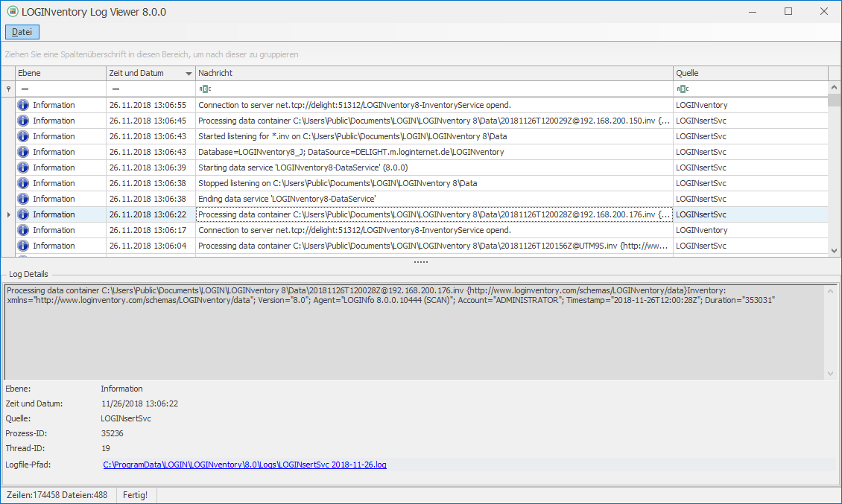Open equals filter operator for Zeit und Datum

(x=116, y=89)
